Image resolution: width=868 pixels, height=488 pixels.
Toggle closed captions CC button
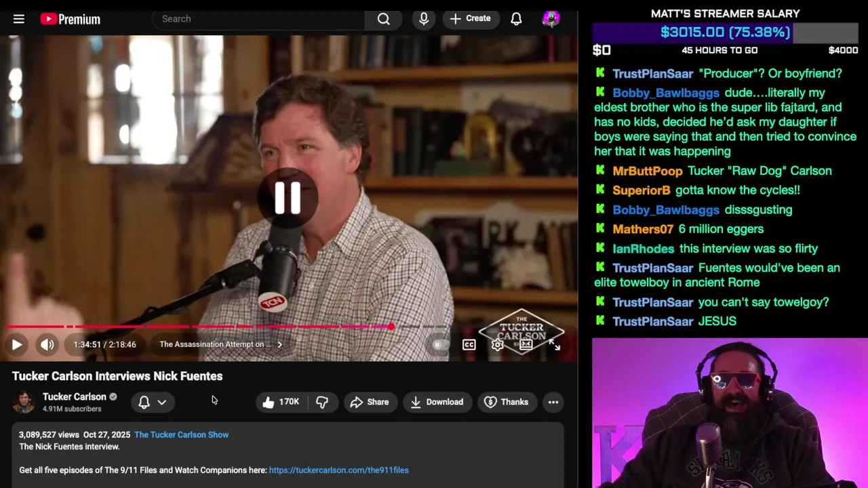click(x=469, y=345)
